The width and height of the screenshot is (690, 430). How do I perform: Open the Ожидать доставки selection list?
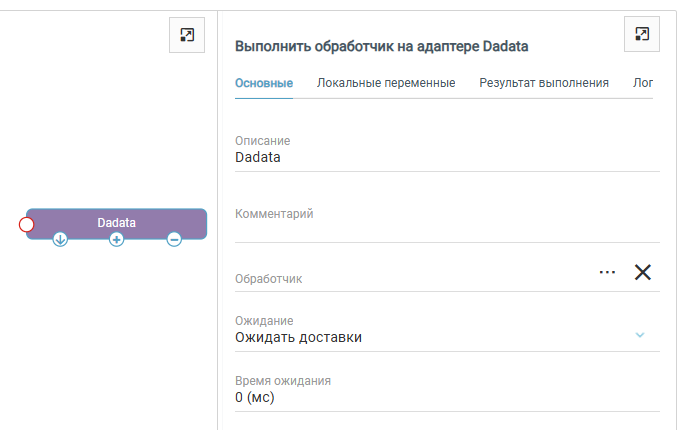tap(420, 337)
